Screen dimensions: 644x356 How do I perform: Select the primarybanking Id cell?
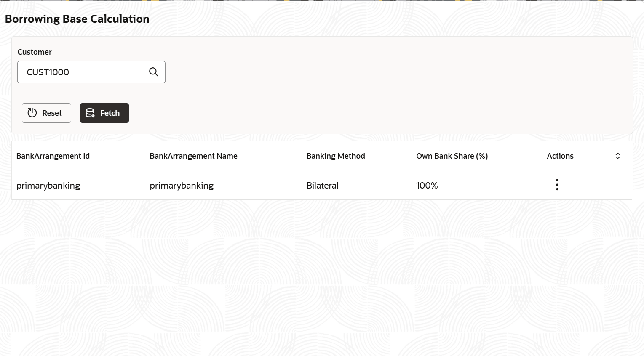coord(78,185)
